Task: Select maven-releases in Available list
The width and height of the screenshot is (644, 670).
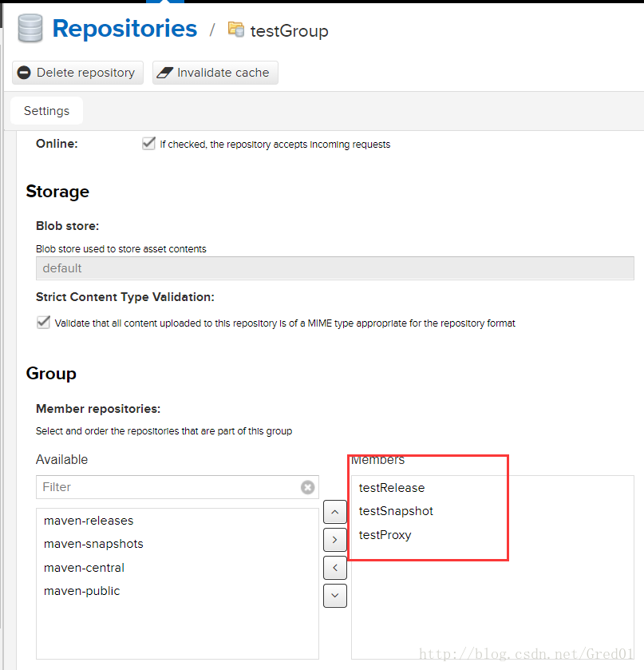Action: [x=89, y=521]
